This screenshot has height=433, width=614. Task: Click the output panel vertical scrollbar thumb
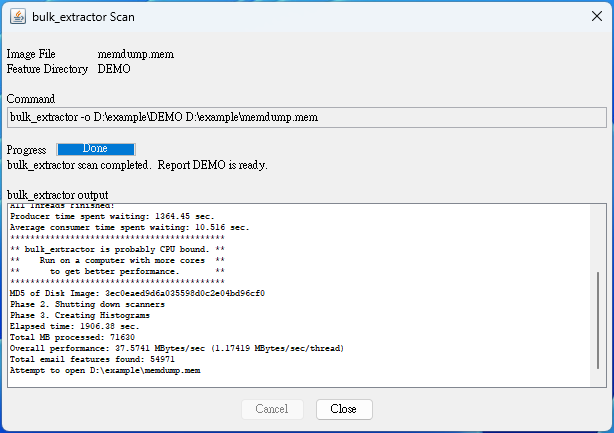pos(598,320)
